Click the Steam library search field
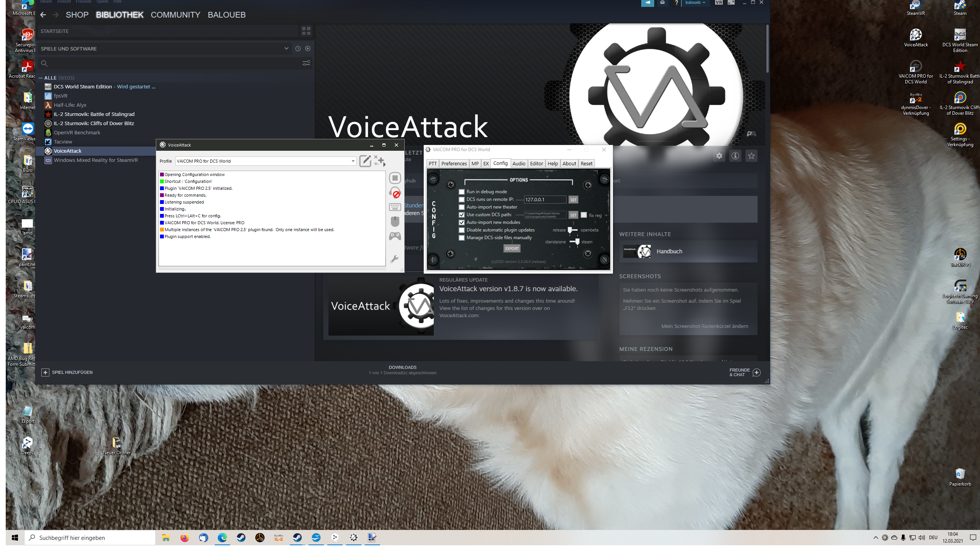 [174, 63]
